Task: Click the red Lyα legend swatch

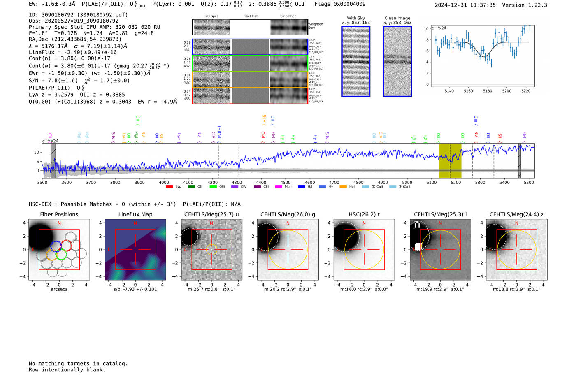Action: (169, 187)
